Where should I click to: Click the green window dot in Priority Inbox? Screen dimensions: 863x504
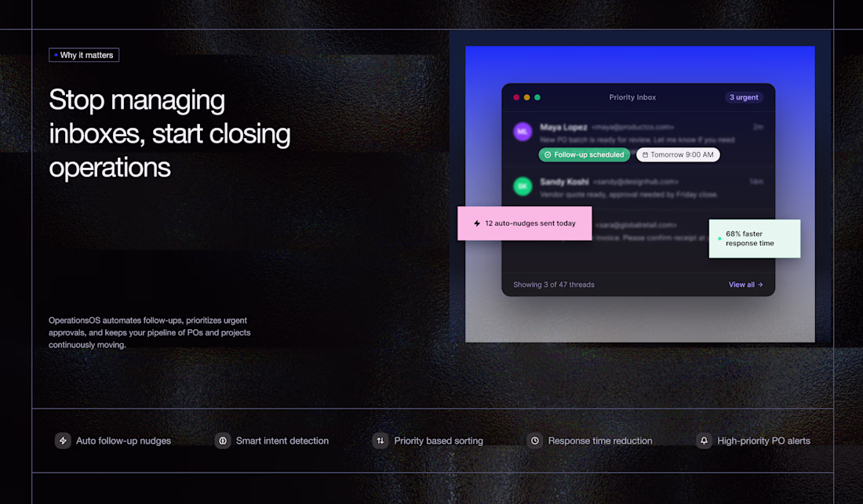pos(537,97)
